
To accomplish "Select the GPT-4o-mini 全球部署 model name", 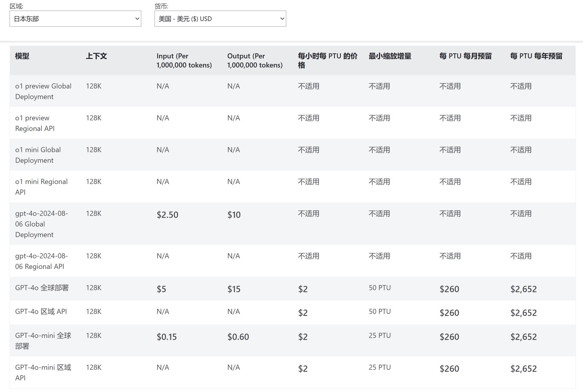I will coord(43,341).
